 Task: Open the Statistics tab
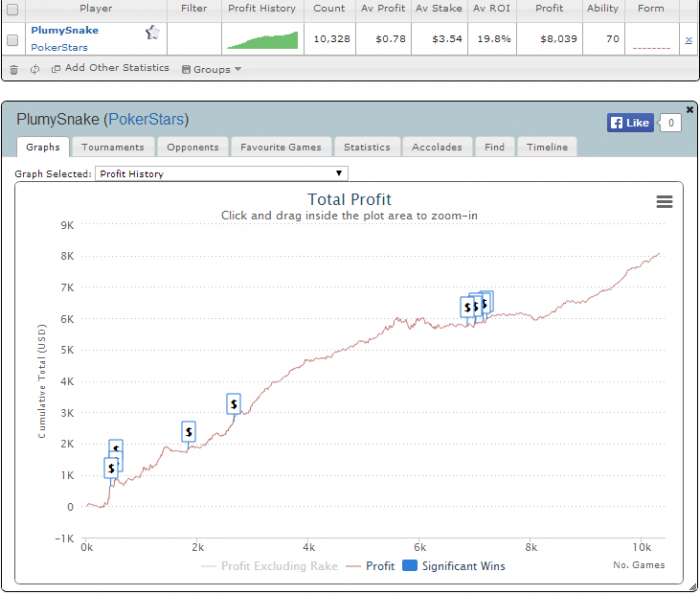pyautogui.click(x=367, y=147)
